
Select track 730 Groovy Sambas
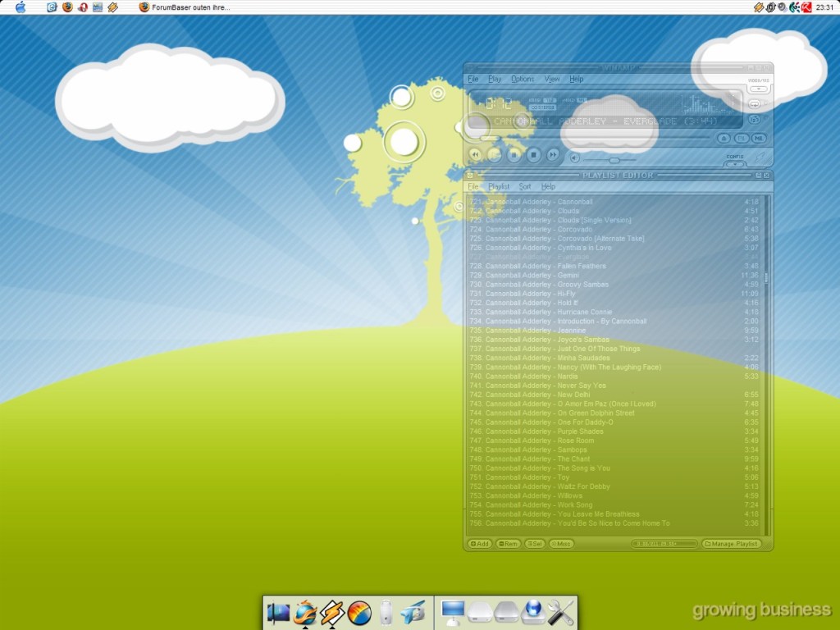tap(614, 285)
